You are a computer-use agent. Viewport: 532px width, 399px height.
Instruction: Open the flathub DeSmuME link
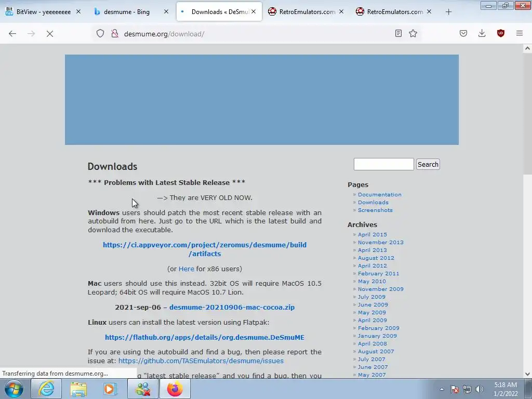205,338
